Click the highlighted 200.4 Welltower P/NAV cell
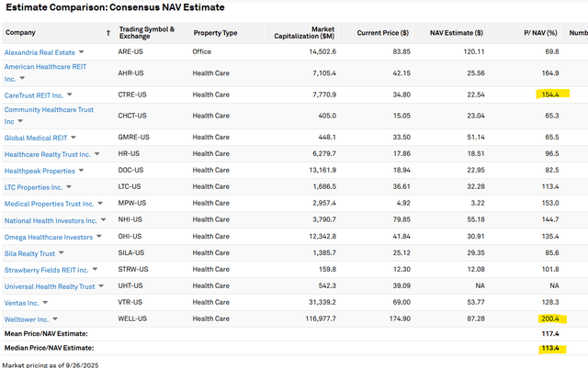The width and height of the screenshot is (588, 368). click(551, 318)
